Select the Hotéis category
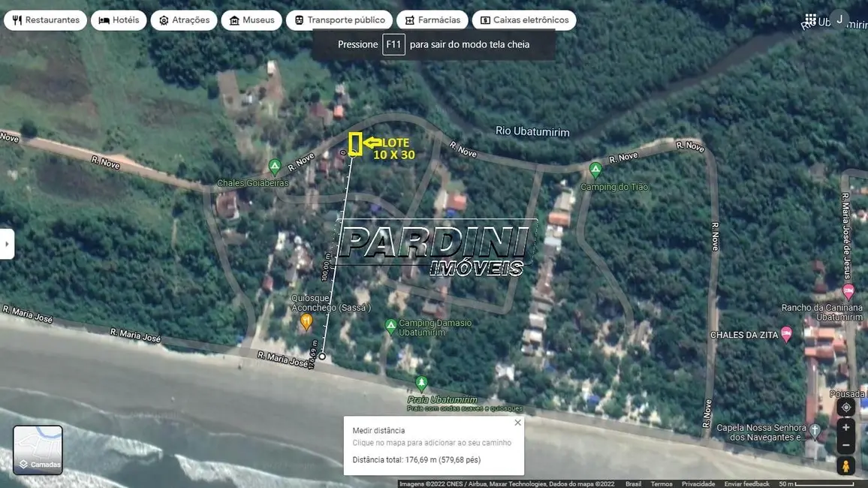 tap(119, 20)
